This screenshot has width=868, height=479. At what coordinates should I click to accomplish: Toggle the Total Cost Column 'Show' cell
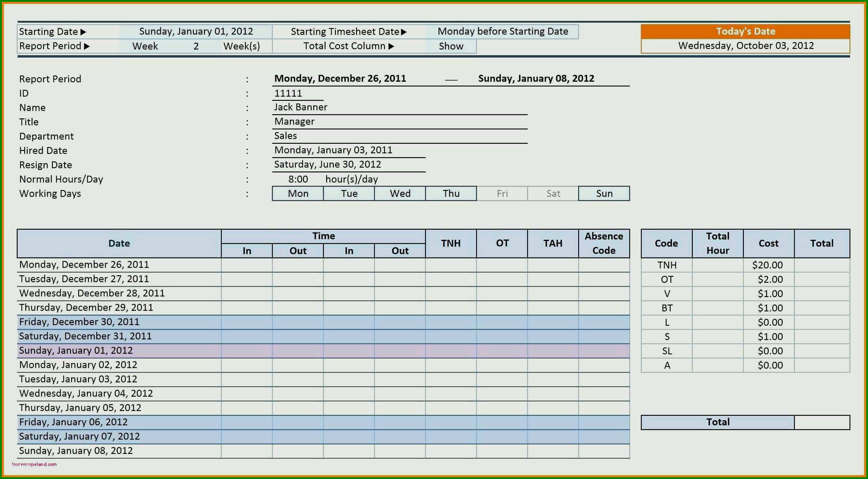coord(451,46)
